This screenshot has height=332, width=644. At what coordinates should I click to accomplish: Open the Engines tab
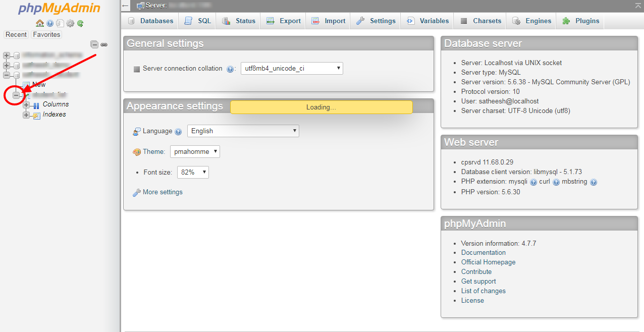[532, 21]
